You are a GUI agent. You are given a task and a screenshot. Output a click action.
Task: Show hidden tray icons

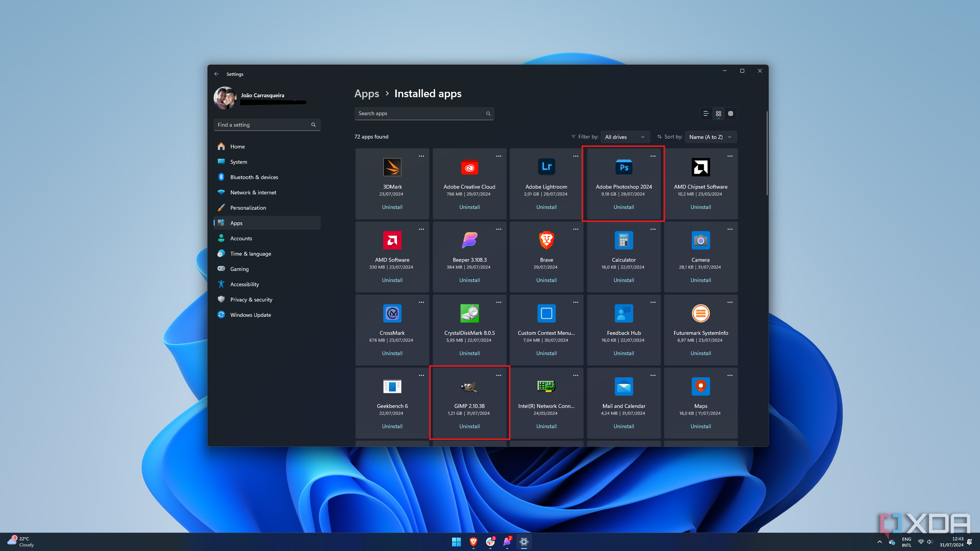[879, 542]
